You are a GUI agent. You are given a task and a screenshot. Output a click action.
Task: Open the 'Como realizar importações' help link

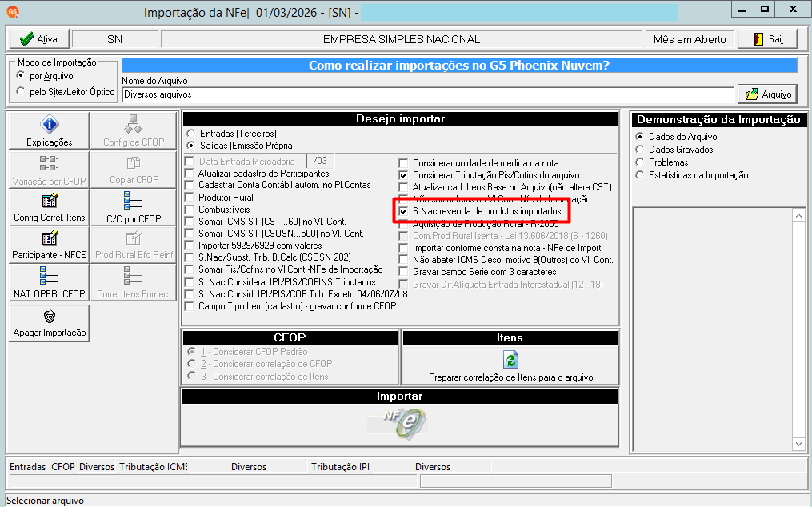(459, 66)
